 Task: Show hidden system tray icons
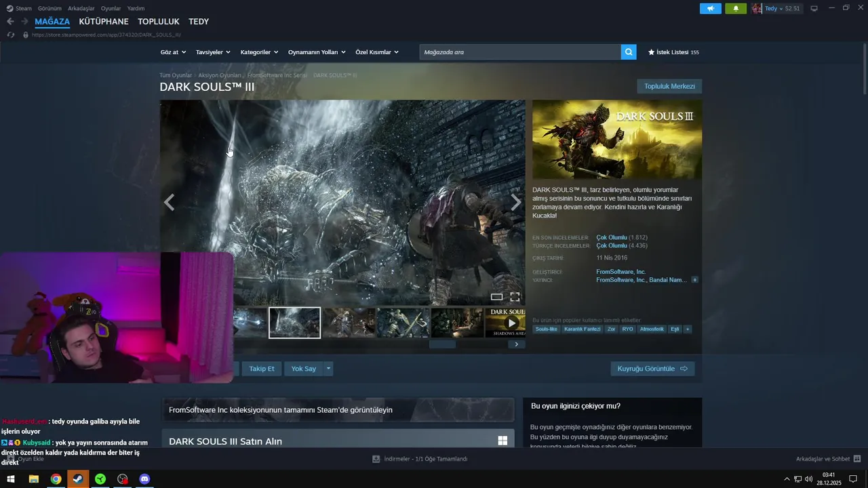coord(787,479)
